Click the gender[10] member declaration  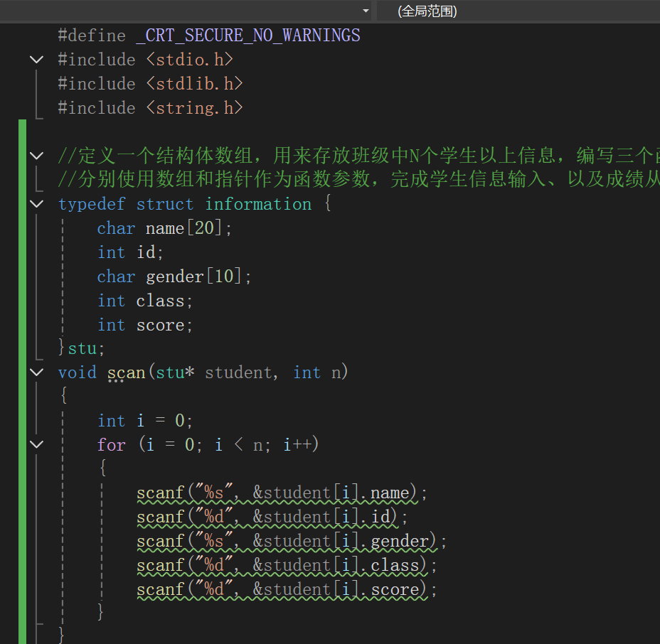(198, 277)
